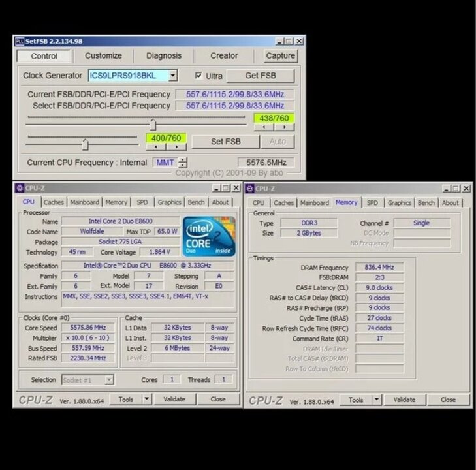Open the Tools dropdown arrow in right CPU-Z
Image resolution: width=476 pixels, height=470 pixels.
377,399
